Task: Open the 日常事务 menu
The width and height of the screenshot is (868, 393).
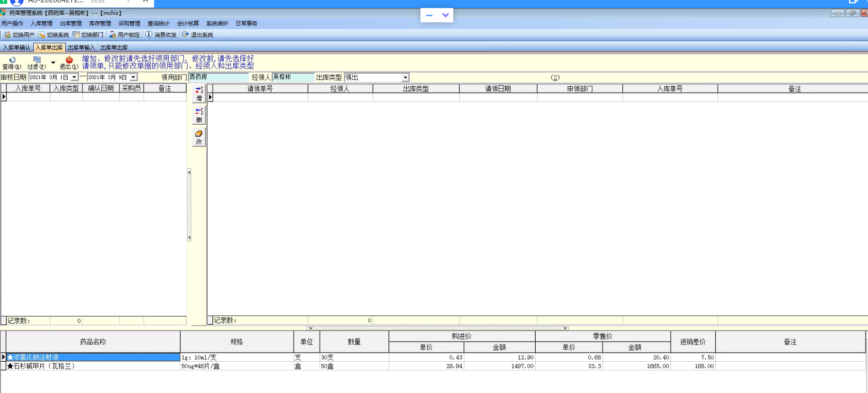Action: tap(247, 23)
